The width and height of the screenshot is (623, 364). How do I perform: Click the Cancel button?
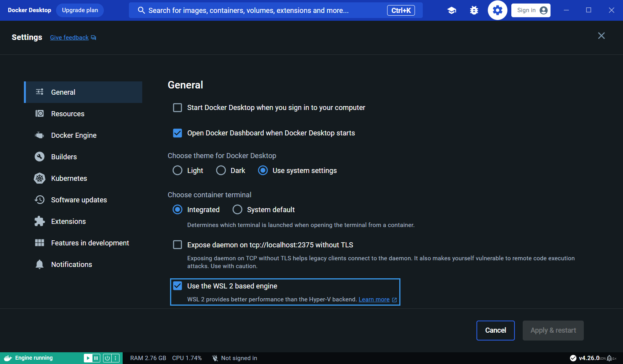pos(496,330)
